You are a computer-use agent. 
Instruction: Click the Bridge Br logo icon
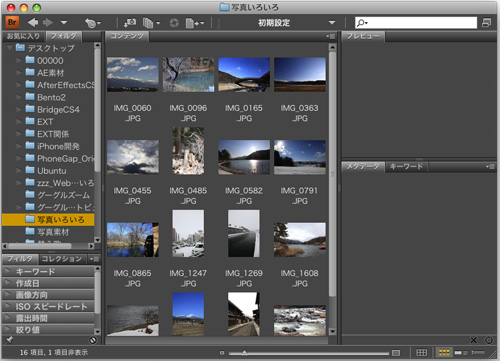click(x=12, y=23)
